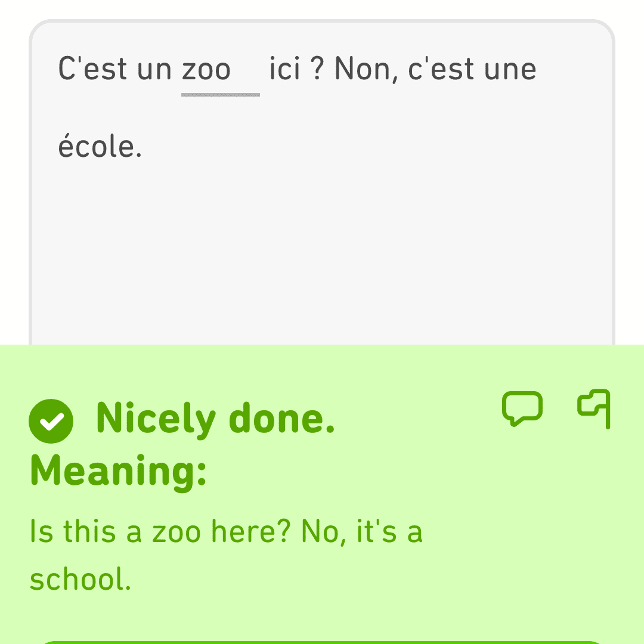
Task: Report an issue via the flag icon
Action: point(594,408)
